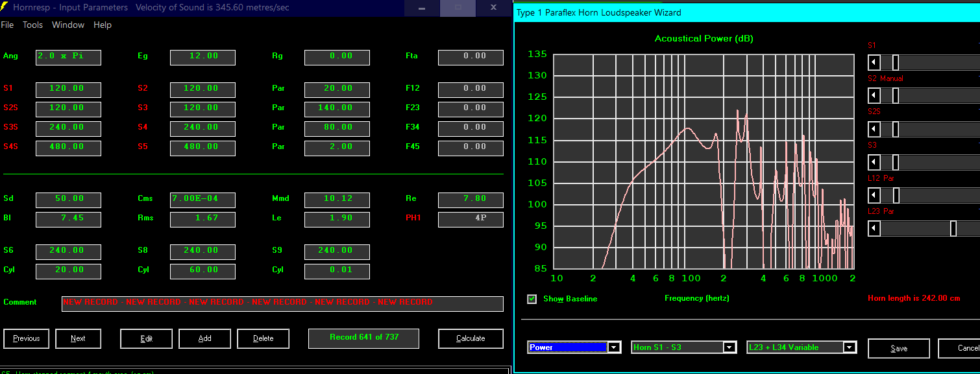Click the S1 slider thumb
The width and height of the screenshot is (980, 374).
[896, 62]
